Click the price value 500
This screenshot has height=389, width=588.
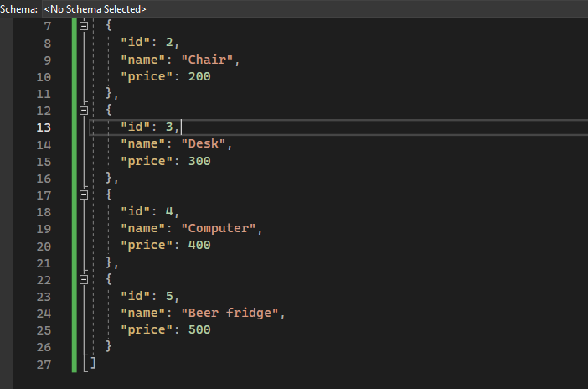199,329
